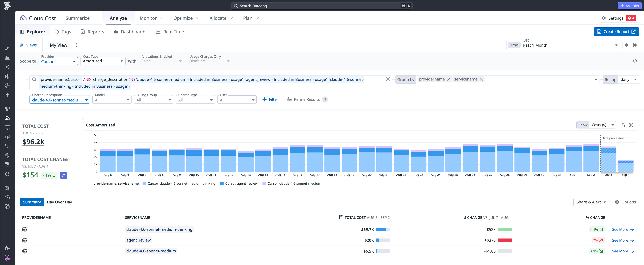The image size is (644, 265).
Task: Open the hexagon cluster infrastructure sidebar icon
Action: coord(7,109)
